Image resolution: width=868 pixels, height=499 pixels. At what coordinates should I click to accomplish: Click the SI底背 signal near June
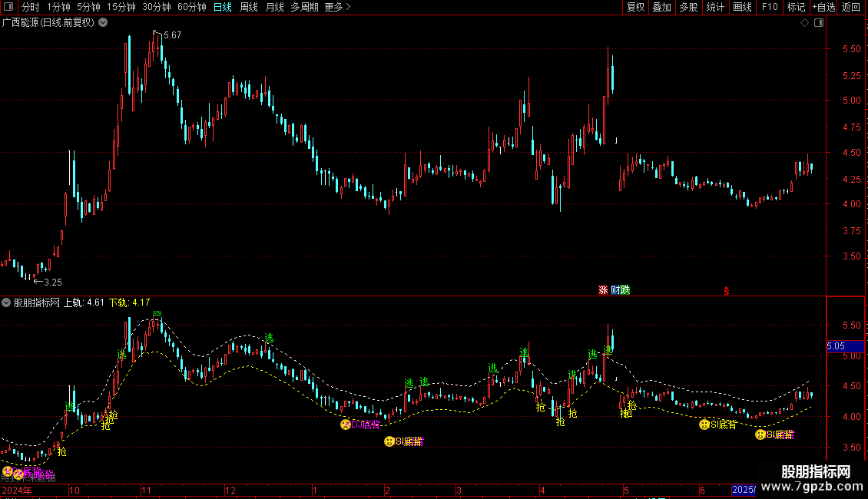point(718,425)
